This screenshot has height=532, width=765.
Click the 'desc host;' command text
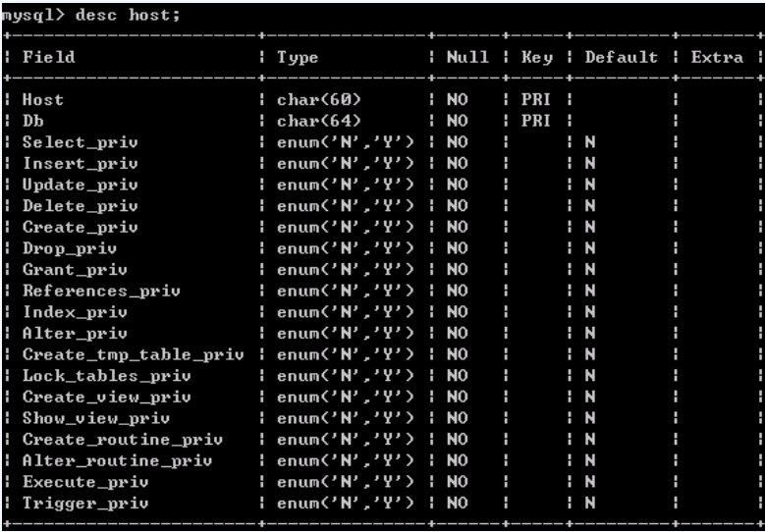(x=128, y=16)
